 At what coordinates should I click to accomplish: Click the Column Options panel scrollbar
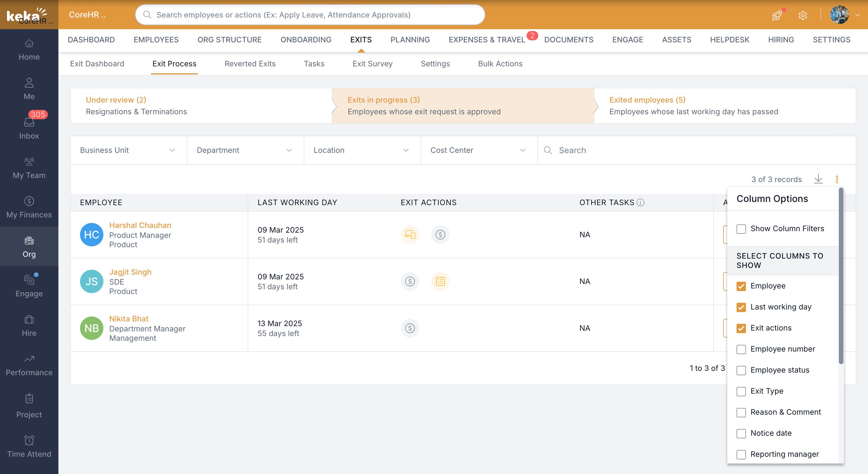point(841,276)
